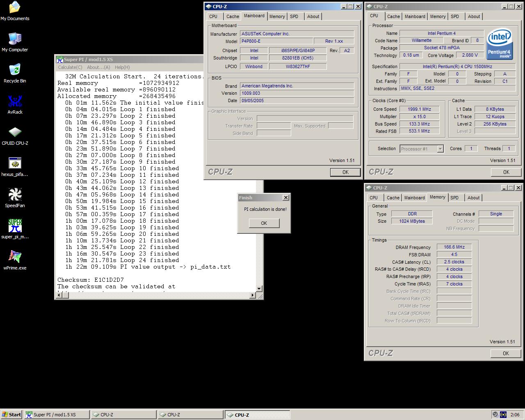525x420 pixels.
Task: Click the Memory Size 1024 MBytes value
Action: coord(412,221)
